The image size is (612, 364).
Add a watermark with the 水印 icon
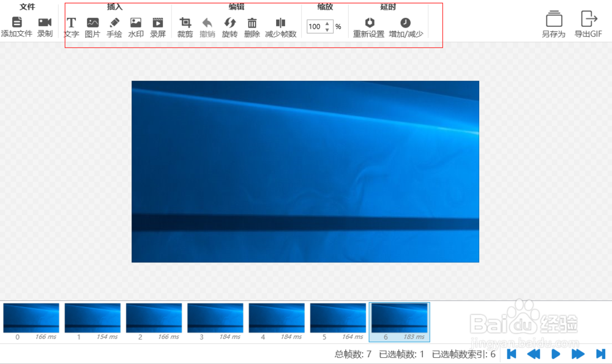point(136,23)
